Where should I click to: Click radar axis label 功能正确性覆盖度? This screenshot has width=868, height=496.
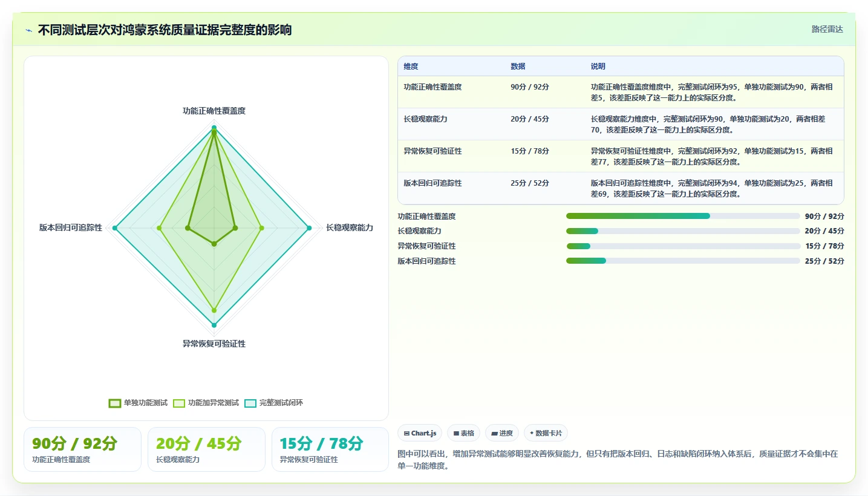(214, 111)
